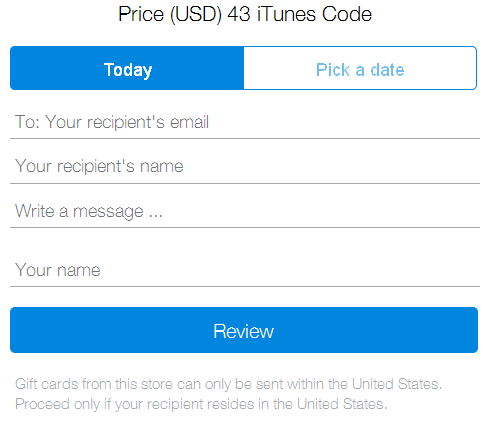Image resolution: width=487 pixels, height=421 pixels.
Task: Click the Price (USD) 43 iTunes Code heading
Action: pos(245,14)
